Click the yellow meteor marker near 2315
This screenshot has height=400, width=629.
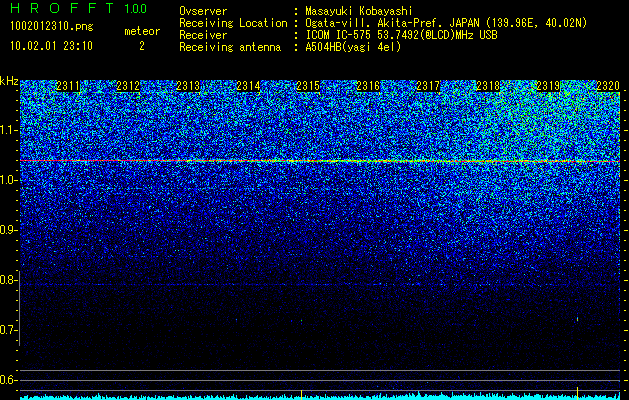(301, 394)
